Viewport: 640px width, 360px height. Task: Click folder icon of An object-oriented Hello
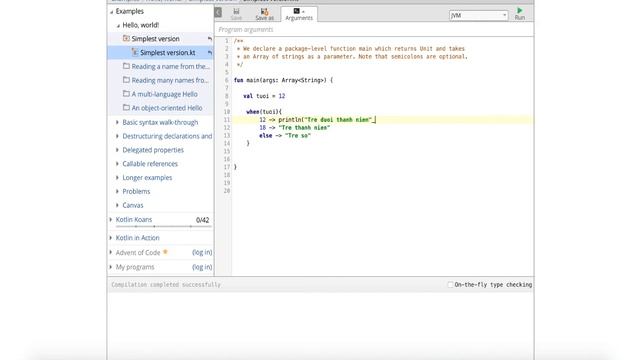point(126,107)
